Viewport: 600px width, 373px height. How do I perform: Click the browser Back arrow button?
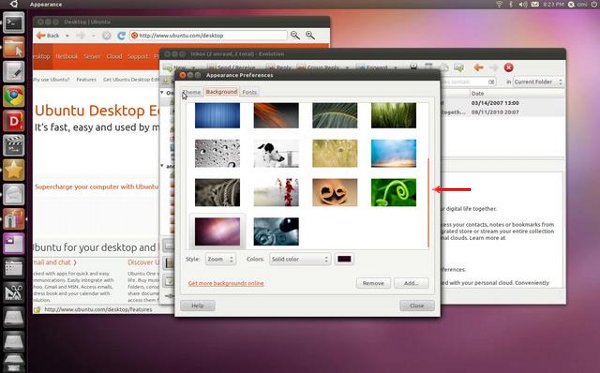pos(48,36)
